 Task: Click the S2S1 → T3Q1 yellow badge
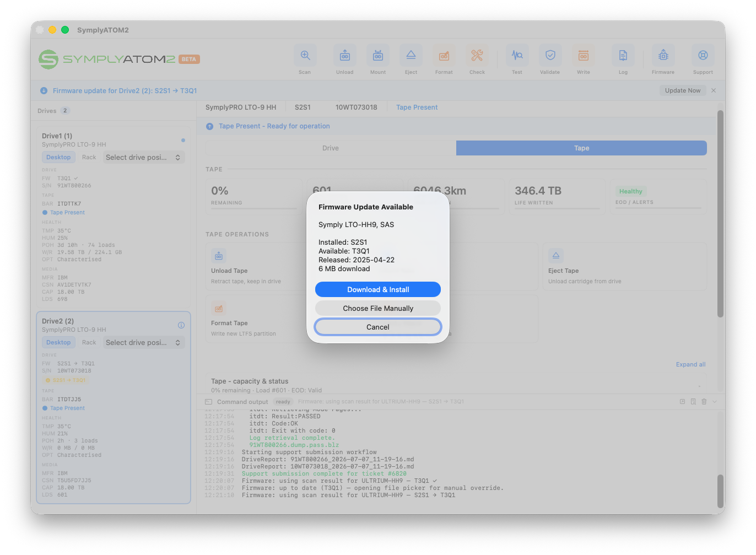click(66, 380)
